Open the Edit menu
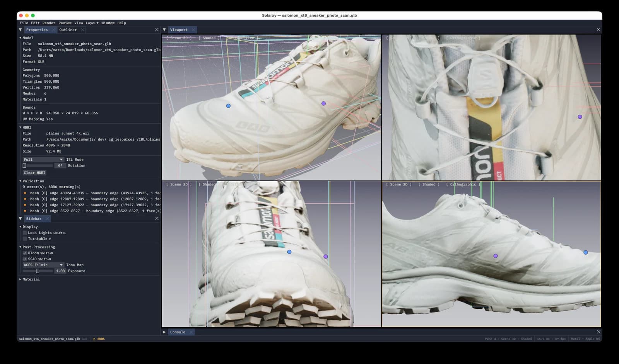 (x=35, y=23)
